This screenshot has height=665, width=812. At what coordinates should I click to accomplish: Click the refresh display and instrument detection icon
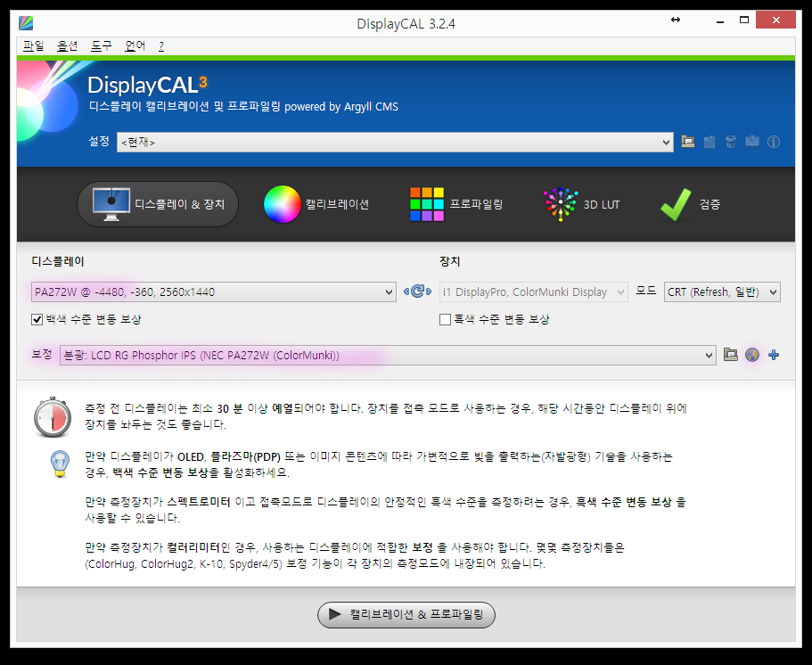point(417,291)
